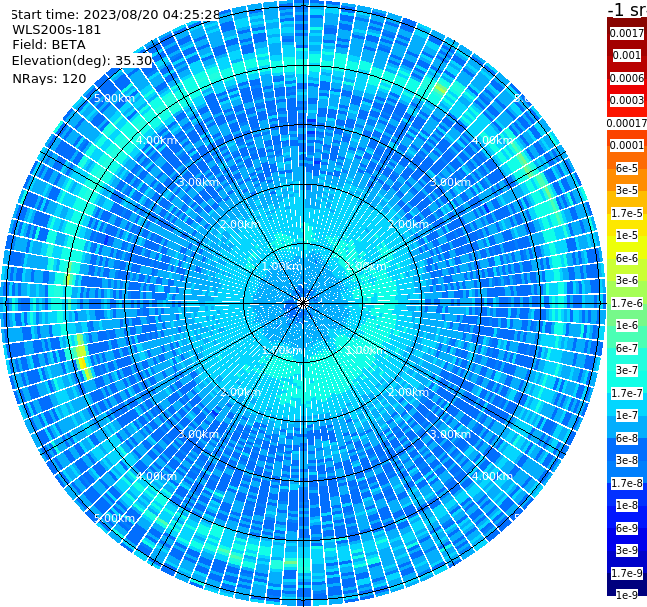This screenshot has width=647, height=607.
Task: Click the Elevation(deg): 35.30 text
Action: click(82, 61)
